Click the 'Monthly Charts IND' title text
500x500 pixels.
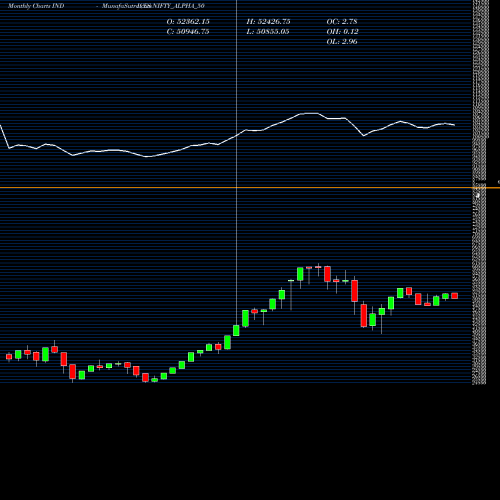36,6
